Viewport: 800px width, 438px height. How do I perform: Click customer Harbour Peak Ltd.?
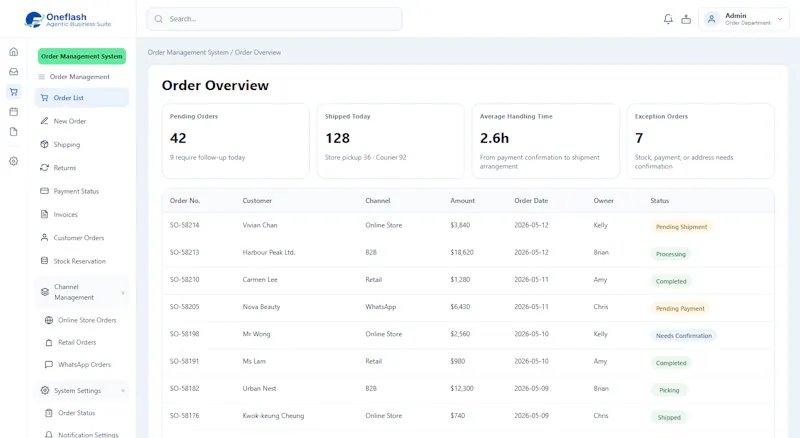click(x=269, y=252)
